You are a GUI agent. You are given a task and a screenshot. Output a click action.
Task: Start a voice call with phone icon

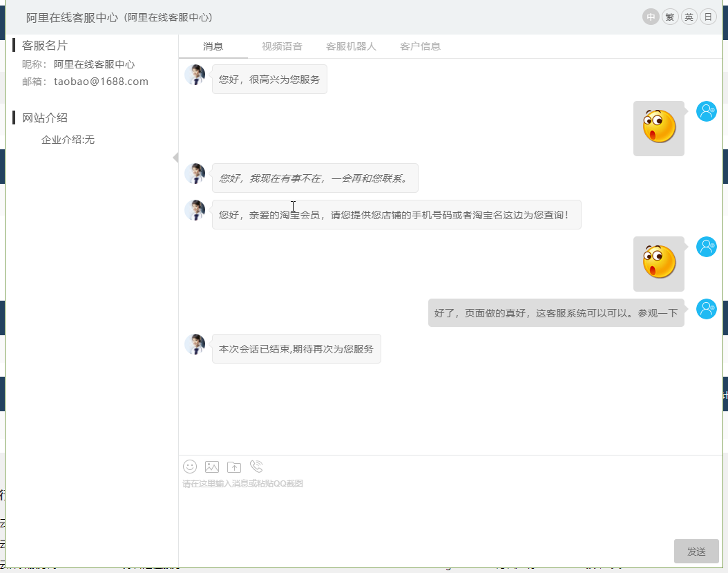[x=256, y=466]
